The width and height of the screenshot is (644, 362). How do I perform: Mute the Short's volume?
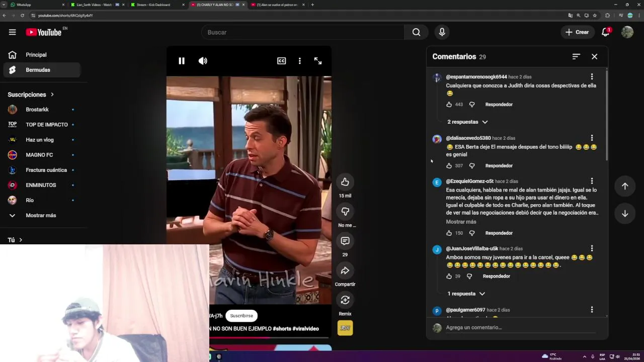[x=203, y=61]
